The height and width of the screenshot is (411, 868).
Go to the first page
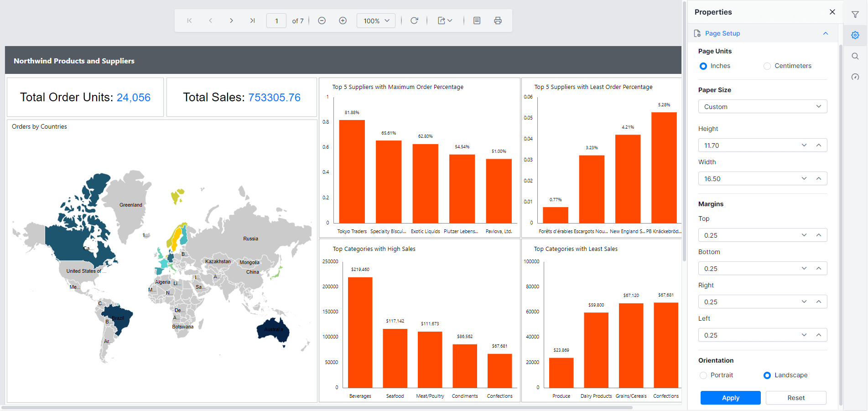189,21
